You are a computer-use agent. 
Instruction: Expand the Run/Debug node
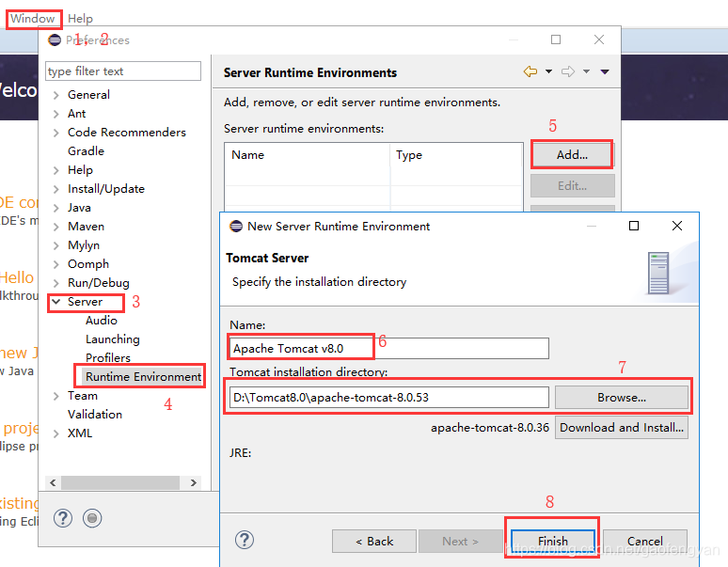[56, 283]
